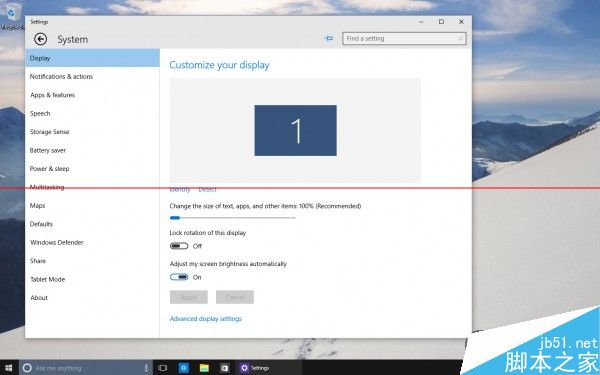Click the text size scaling slider
This screenshot has height=375, width=600.
click(x=233, y=218)
